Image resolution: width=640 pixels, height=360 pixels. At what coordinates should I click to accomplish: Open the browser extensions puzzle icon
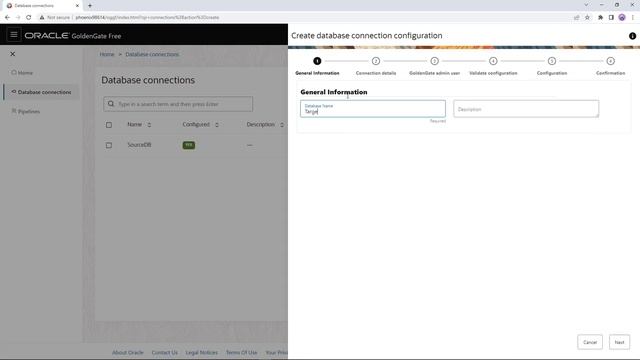[x=600, y=18]
